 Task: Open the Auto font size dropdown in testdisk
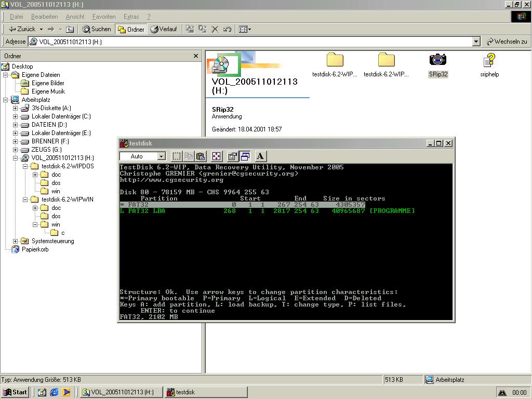tap(162, 156)
